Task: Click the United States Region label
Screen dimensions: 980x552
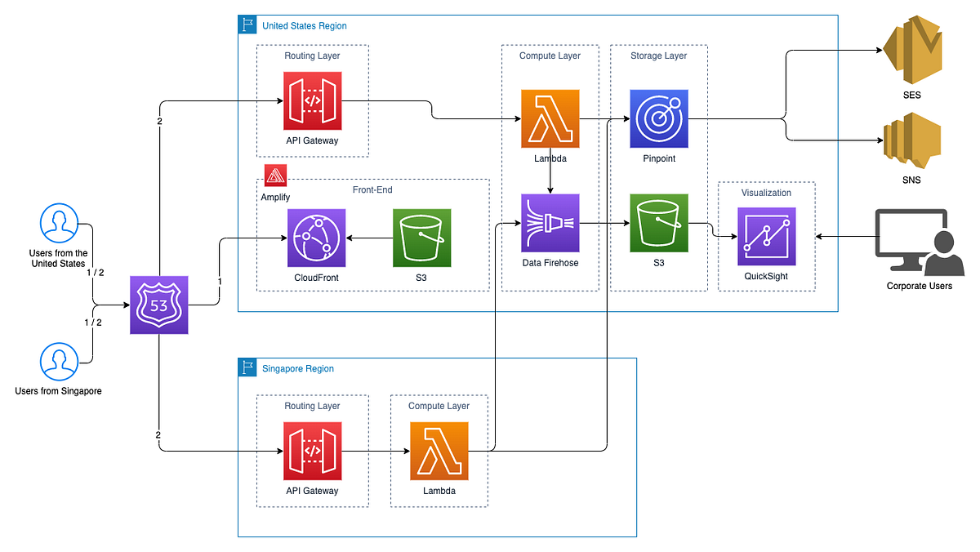Action: pyautogui.click(x=305, y=26)
